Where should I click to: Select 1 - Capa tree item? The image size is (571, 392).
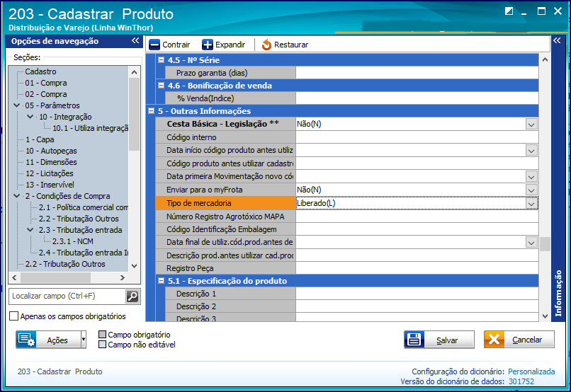(40, 139)
